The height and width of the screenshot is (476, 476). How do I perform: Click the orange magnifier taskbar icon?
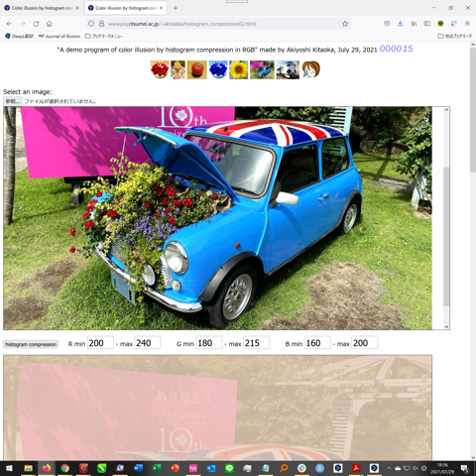pos(284,468)
